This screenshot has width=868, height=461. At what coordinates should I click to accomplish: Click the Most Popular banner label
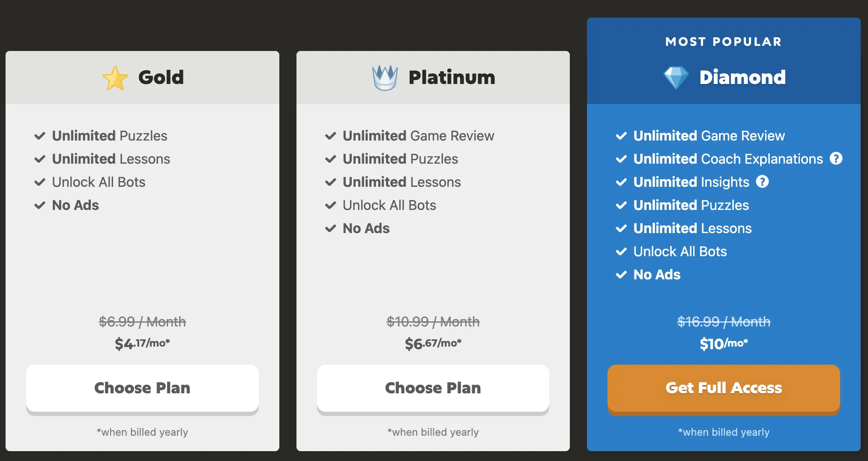[724, 42]
